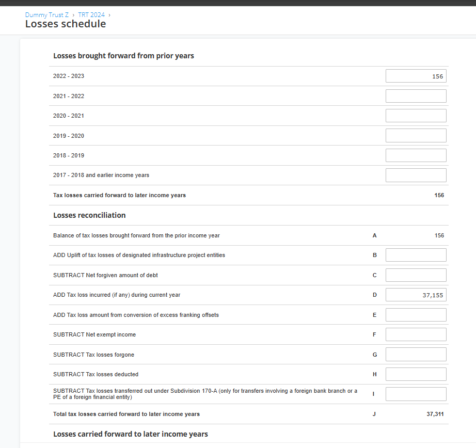
Task: Click the '2019 - 2020' row label
Action: (69, 136)
